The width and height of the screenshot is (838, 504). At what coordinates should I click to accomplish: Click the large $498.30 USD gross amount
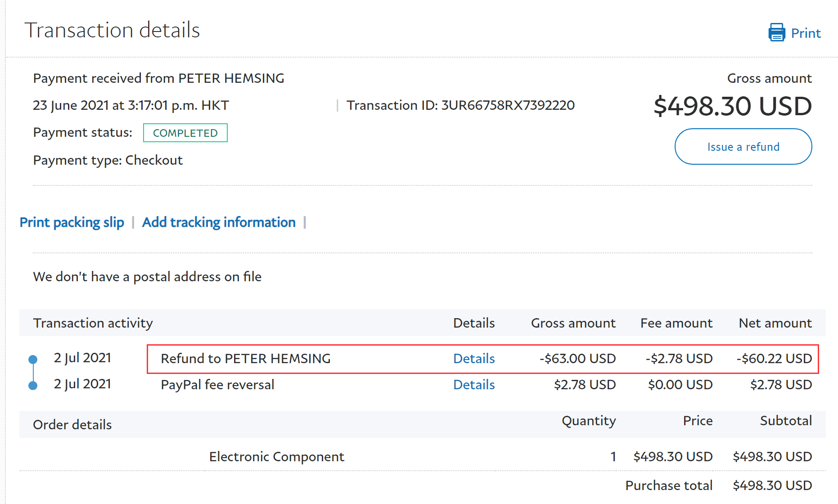(732, 106)
